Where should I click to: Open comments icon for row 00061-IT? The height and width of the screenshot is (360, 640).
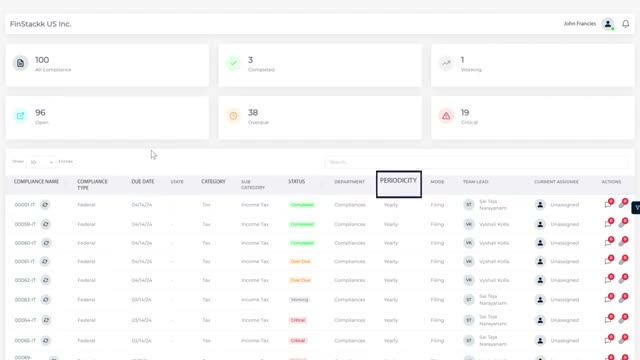tap(609, 260)
